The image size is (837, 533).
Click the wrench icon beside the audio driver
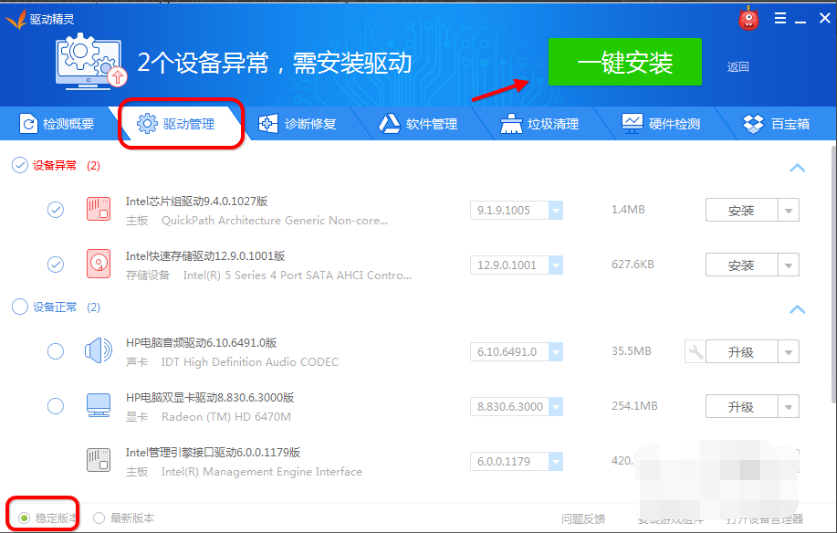(695, 351)
